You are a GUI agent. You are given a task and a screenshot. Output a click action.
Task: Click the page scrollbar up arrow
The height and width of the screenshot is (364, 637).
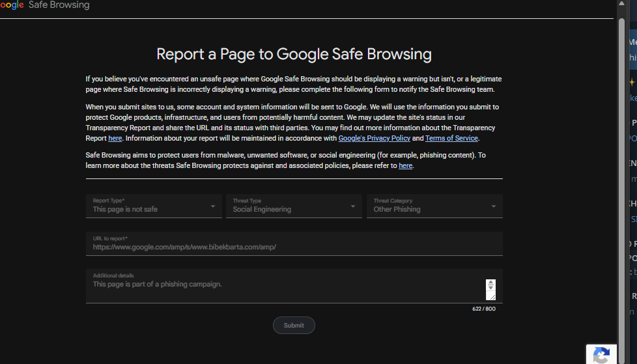click(621, 3)
